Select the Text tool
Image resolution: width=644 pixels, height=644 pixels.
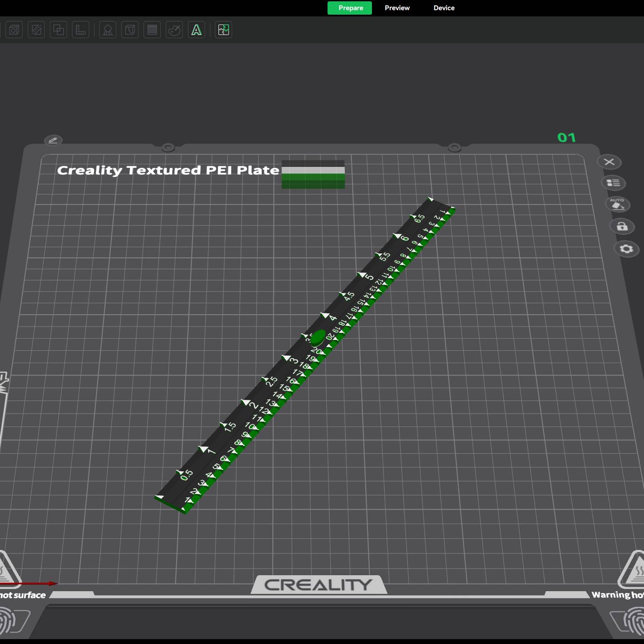pos(196,30)
